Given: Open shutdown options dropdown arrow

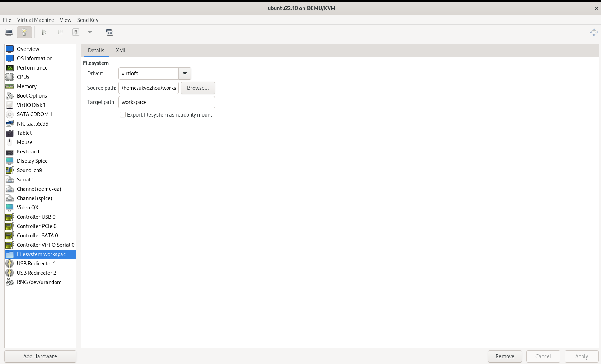Looking at the screenshot, I should [x=90, y=33].
